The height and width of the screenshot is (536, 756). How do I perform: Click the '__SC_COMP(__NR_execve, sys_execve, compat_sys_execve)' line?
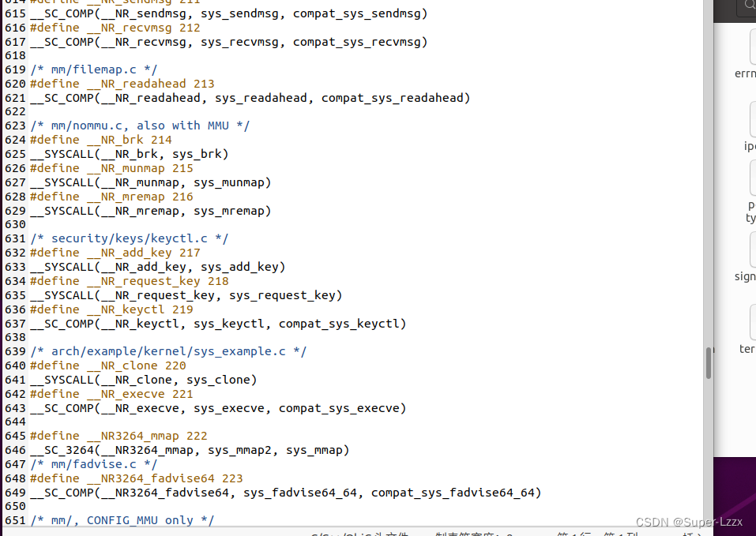pyautogui.click(x=218, y=408)
